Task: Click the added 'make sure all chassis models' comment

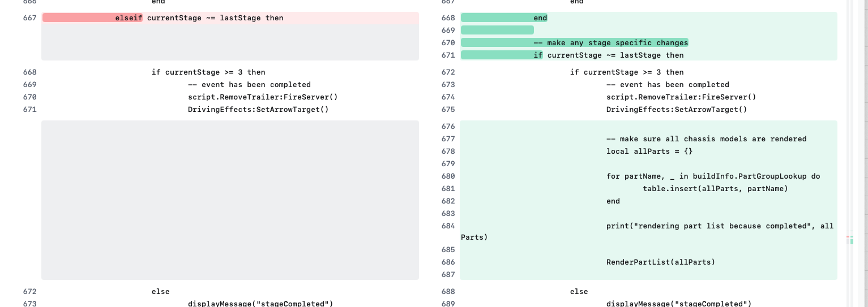Action: 706,139
